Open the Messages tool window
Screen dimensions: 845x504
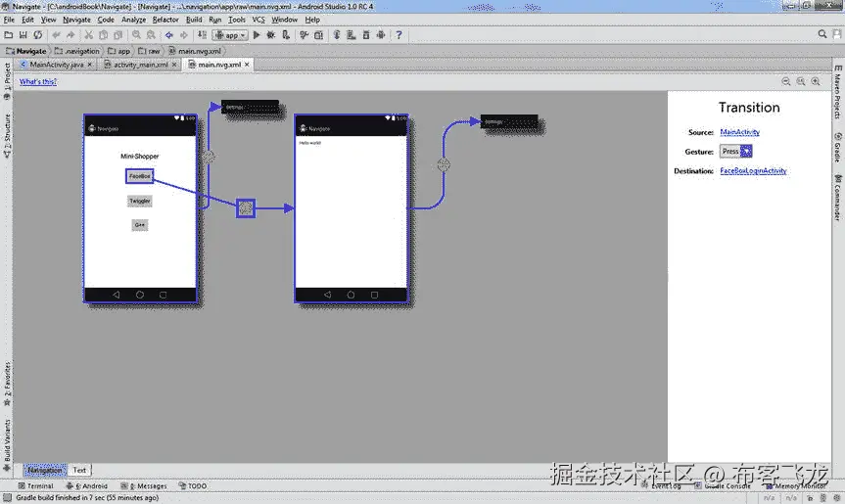[x=144, y=485]
